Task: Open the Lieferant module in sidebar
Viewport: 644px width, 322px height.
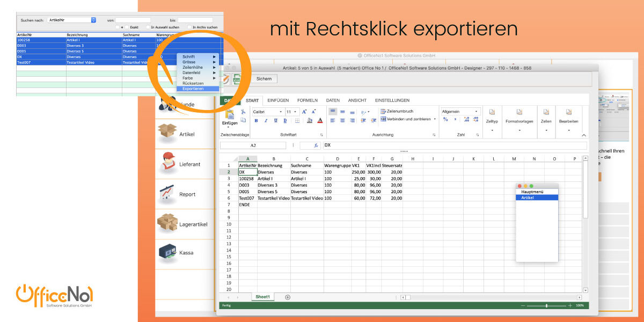Action: 186,164
